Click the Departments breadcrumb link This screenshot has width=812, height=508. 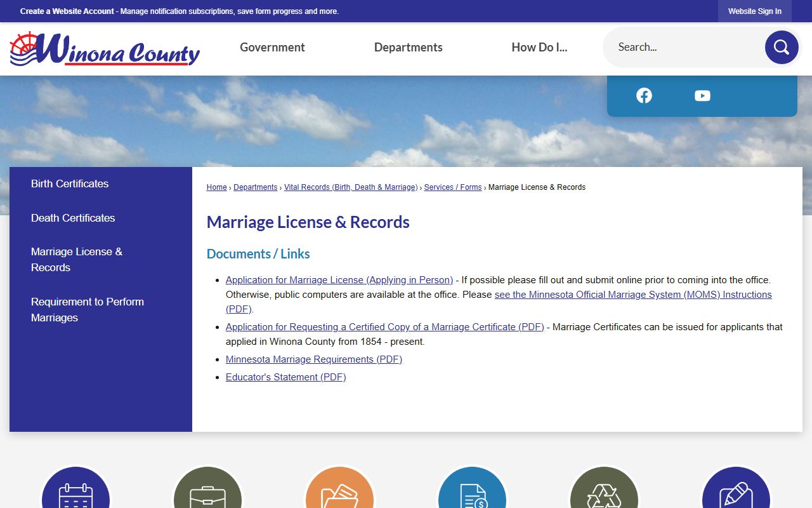coord(256,187)
